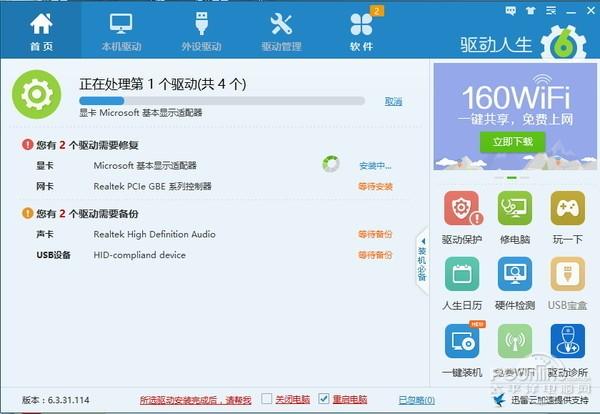Open the main menu list icon
Viewport: 600px width, 414px height.
point(551,11)
